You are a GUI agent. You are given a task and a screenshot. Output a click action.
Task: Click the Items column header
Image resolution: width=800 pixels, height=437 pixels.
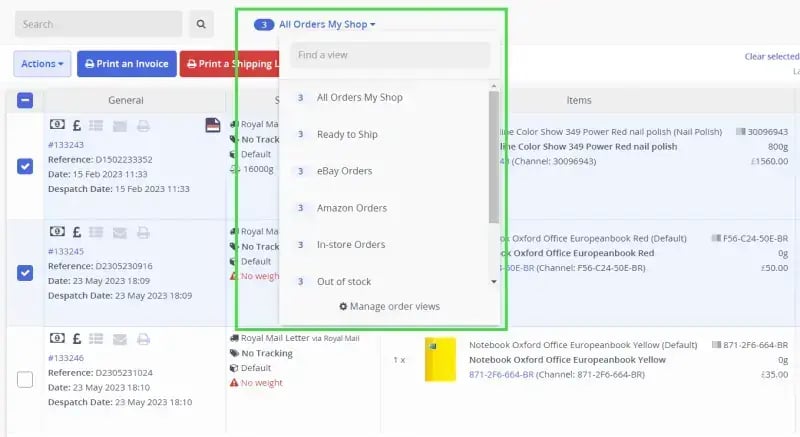(579, 100)
